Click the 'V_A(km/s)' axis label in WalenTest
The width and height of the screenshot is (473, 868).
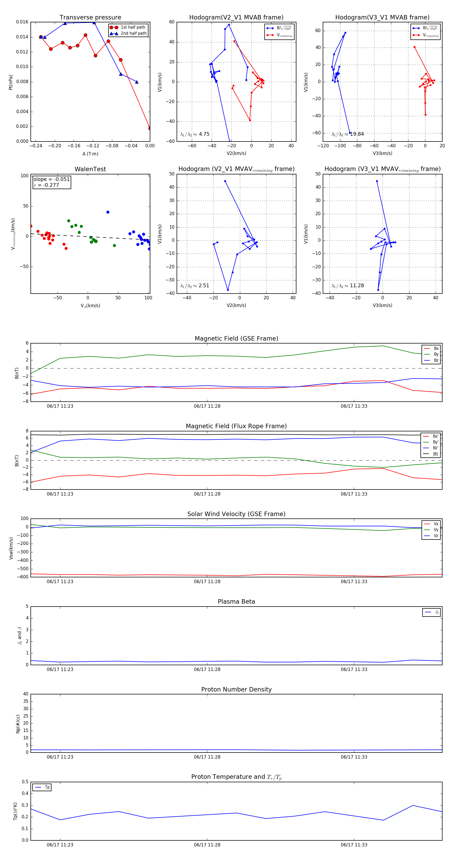(x=90, y=306)
